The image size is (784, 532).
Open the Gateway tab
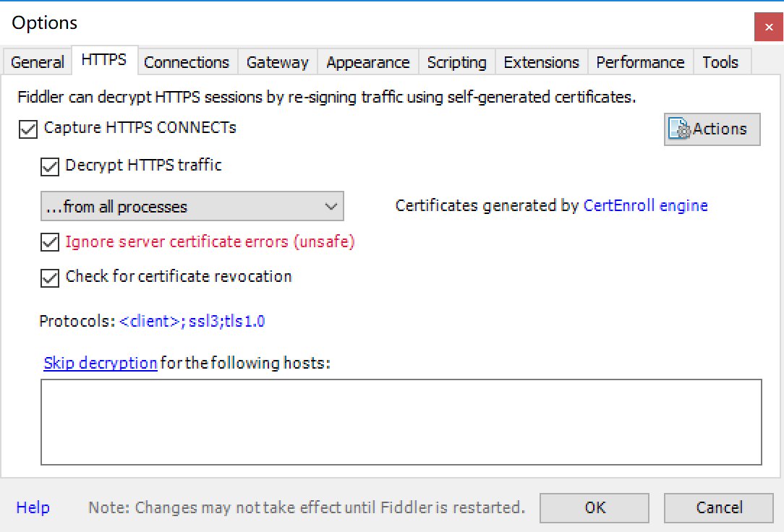click(278, 62)
